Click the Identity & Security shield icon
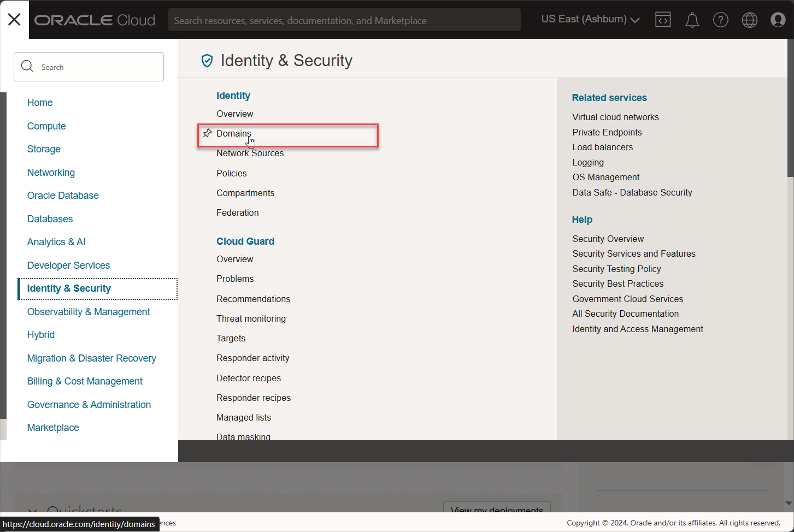The height and width of the screenshot is (532, 794). (207, 61)
